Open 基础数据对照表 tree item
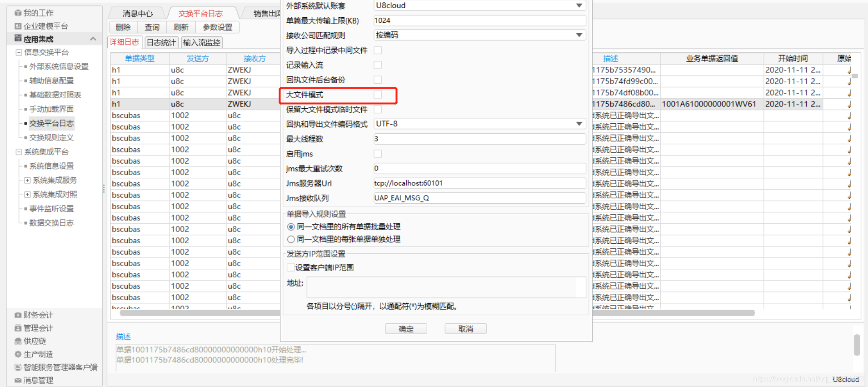The height and width of the screenshot is (387, 868). pos(55,95)
